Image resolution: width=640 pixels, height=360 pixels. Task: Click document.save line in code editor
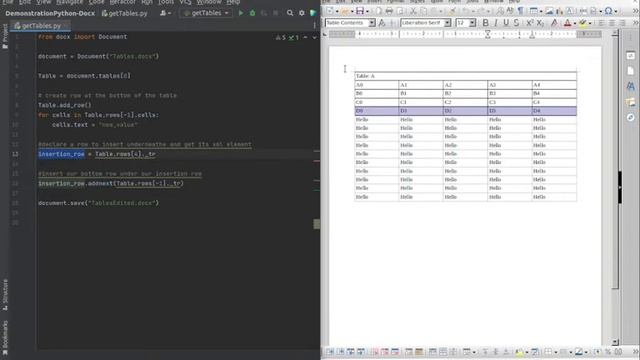pos(98,203)
